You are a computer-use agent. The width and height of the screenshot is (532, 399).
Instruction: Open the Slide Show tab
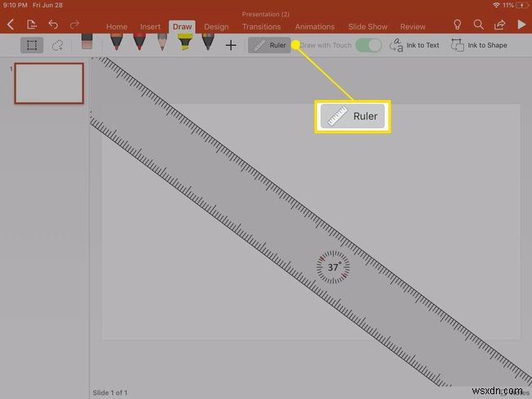click(367, 27)
